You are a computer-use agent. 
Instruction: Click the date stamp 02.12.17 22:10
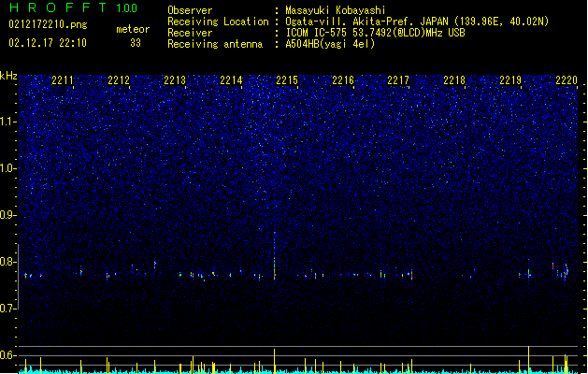(x=48, y=43)
